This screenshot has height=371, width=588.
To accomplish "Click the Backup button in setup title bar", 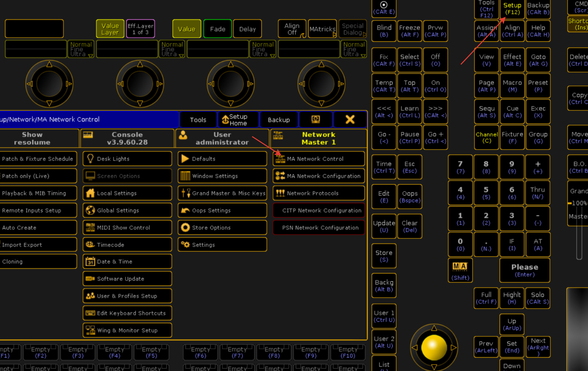I will point(279,119).
